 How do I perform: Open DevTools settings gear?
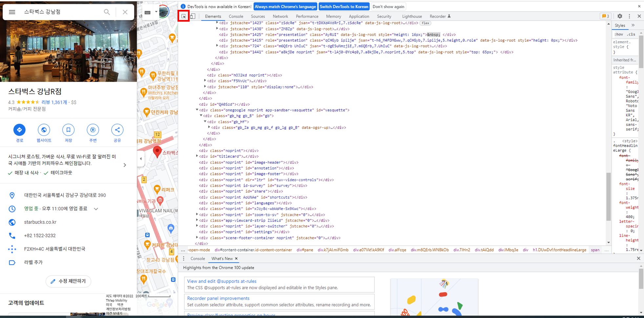click(x=620, y=16)
